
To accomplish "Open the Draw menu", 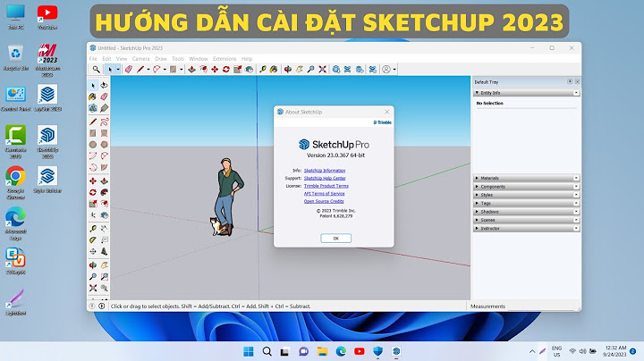I will [161, 59].
